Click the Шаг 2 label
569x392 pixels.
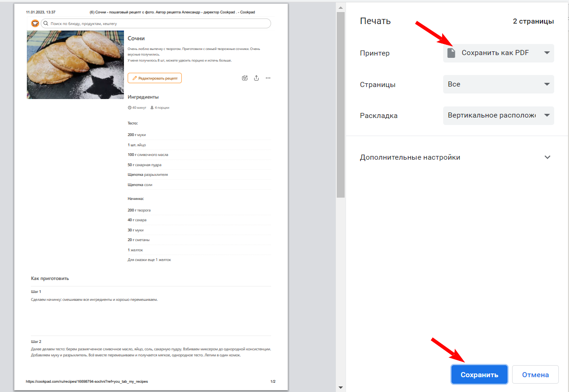(36, 342)
